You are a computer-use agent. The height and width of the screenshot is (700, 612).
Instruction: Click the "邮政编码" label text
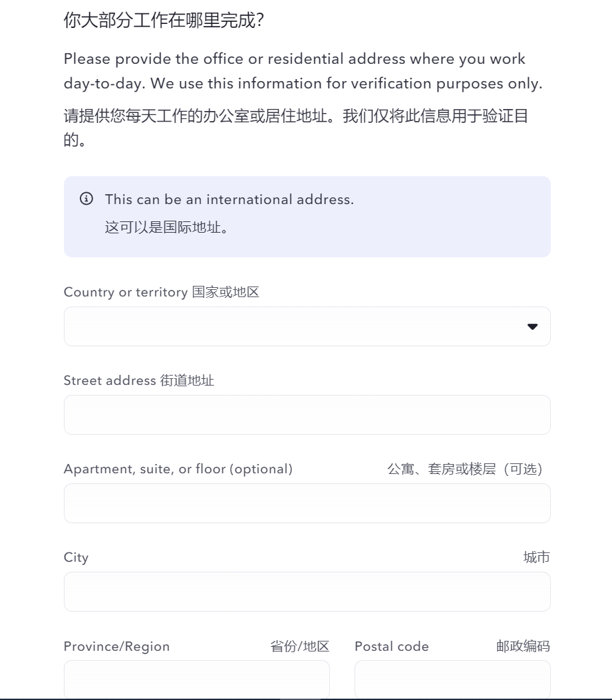(x=523, y=647)
